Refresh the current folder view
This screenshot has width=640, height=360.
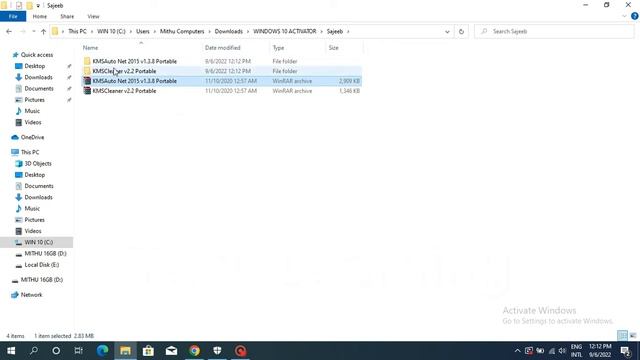(x=461, y=31)
